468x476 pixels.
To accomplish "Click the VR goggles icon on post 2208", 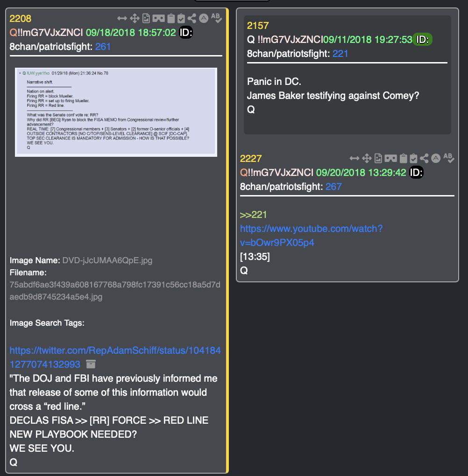I will coord(159,19).
